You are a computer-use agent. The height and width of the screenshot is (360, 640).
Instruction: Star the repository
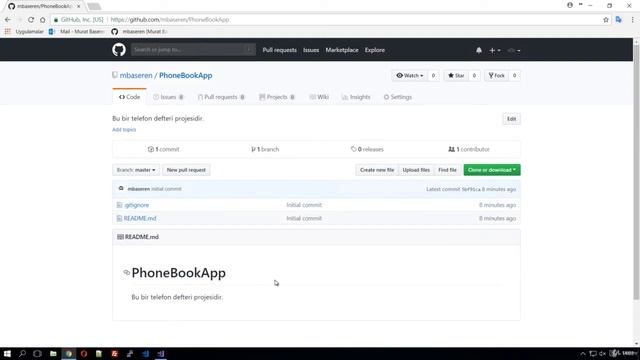point(456,76)
